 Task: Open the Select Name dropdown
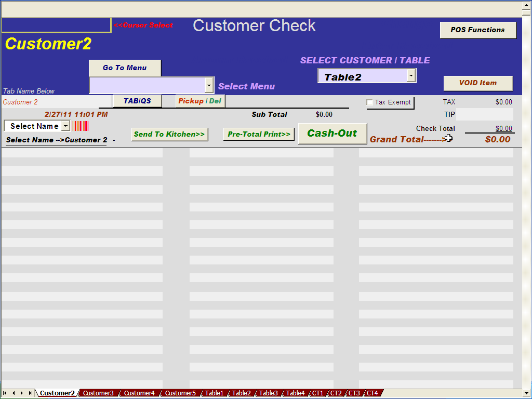pyautogui.click(x=65, y=126)
